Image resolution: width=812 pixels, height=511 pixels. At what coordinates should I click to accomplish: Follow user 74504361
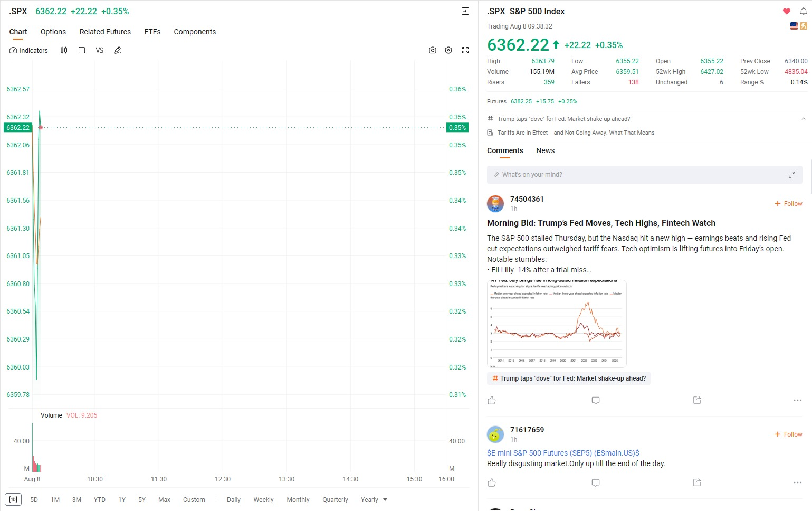tap(788, 204)
